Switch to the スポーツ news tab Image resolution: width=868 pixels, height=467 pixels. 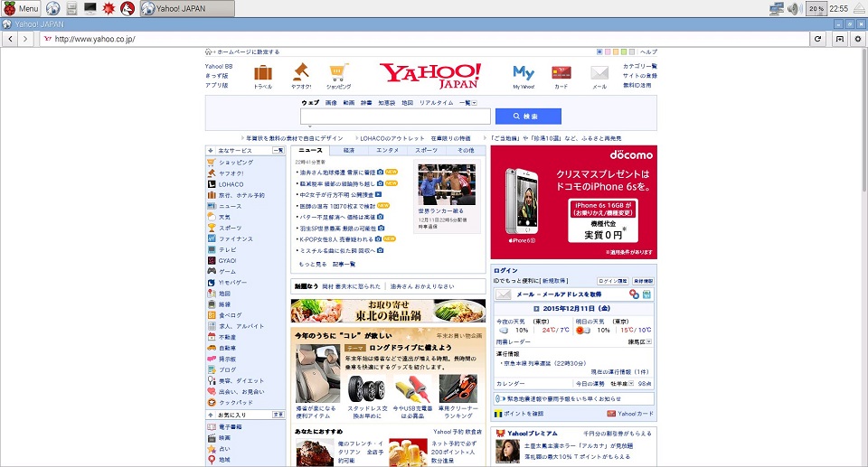point(426,151)
